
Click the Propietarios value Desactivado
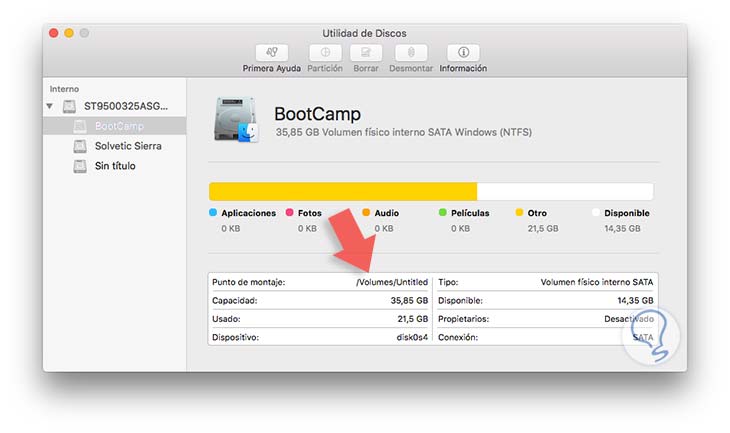[629, 319]
